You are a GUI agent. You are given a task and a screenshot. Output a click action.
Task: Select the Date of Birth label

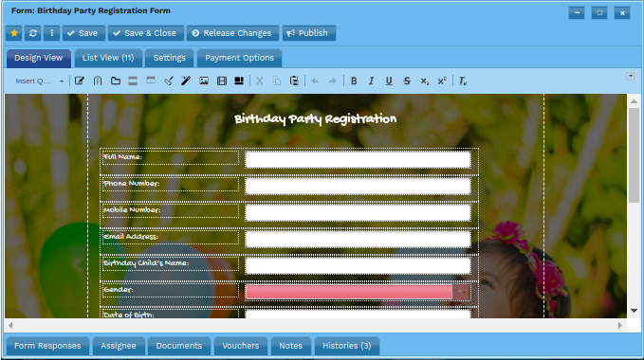[x=129, y=315]
